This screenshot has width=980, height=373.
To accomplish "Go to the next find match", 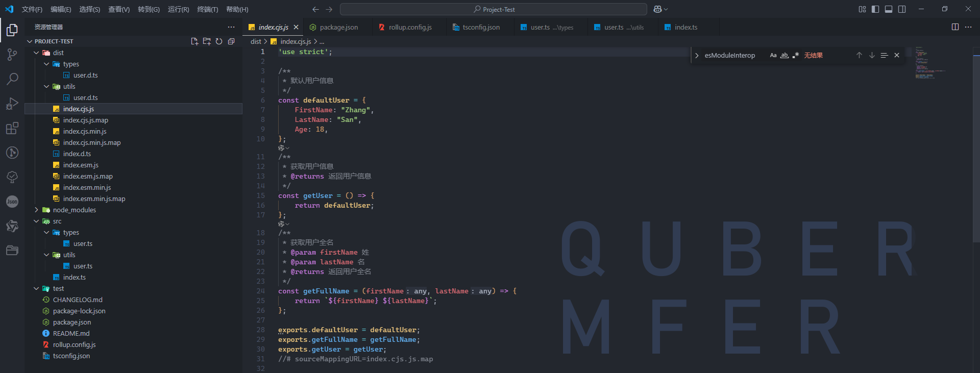I will coord(872,55).
